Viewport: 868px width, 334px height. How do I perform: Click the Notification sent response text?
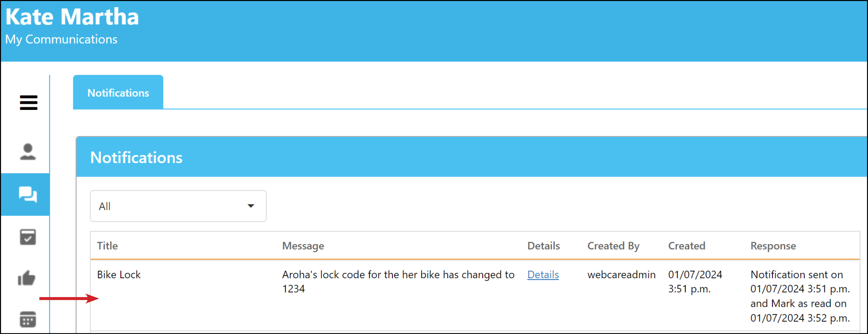point(800,296)
